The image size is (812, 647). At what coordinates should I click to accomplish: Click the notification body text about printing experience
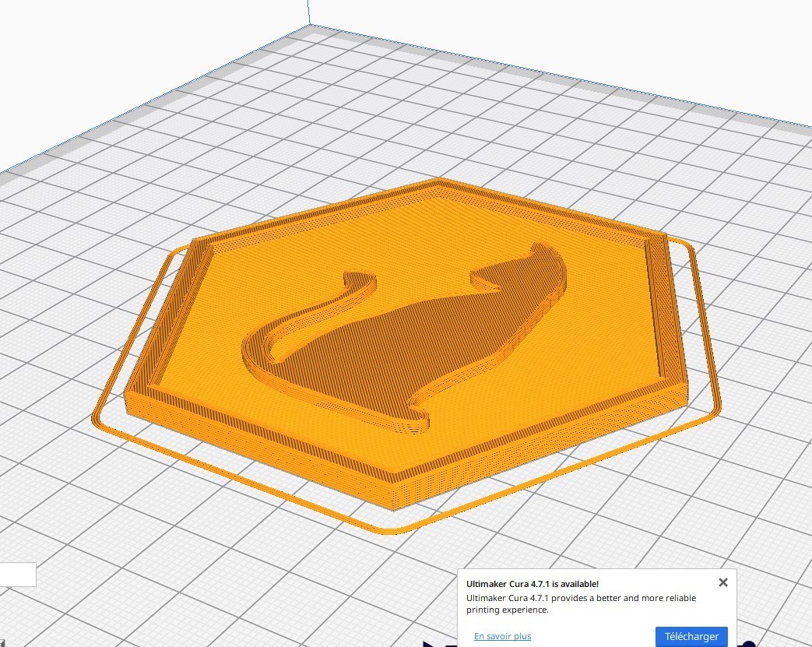(579, 602)
